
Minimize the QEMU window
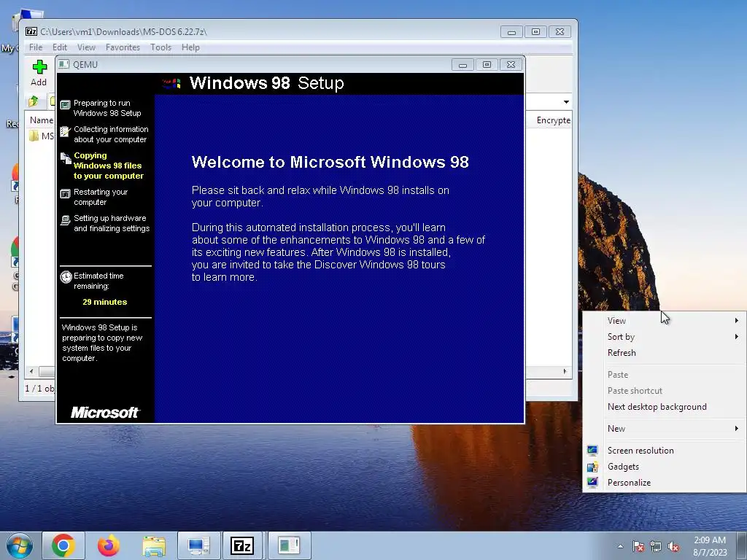462,65
